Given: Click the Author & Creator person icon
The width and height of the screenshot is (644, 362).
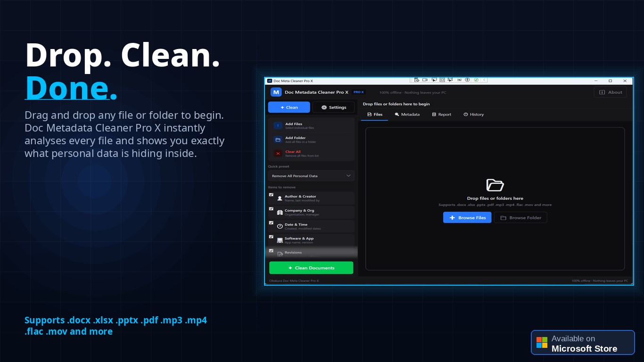Looking at the screenshot, I should click(x=280, y=198).
